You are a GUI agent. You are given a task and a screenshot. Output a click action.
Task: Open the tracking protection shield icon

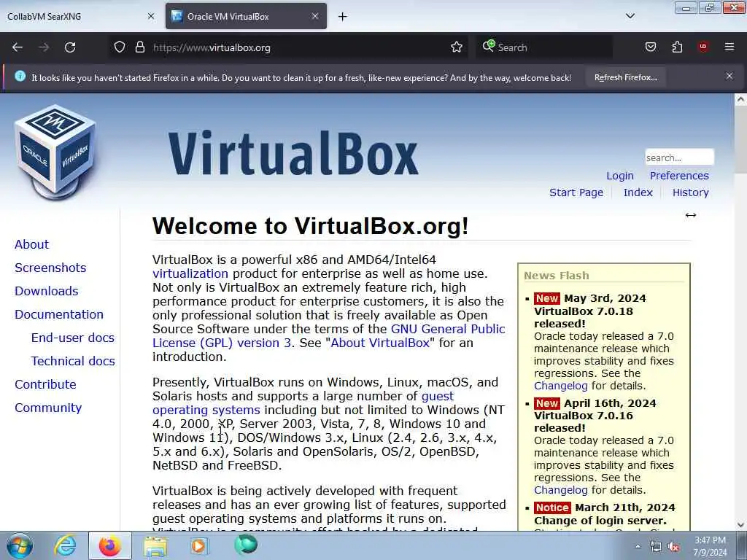120,47
